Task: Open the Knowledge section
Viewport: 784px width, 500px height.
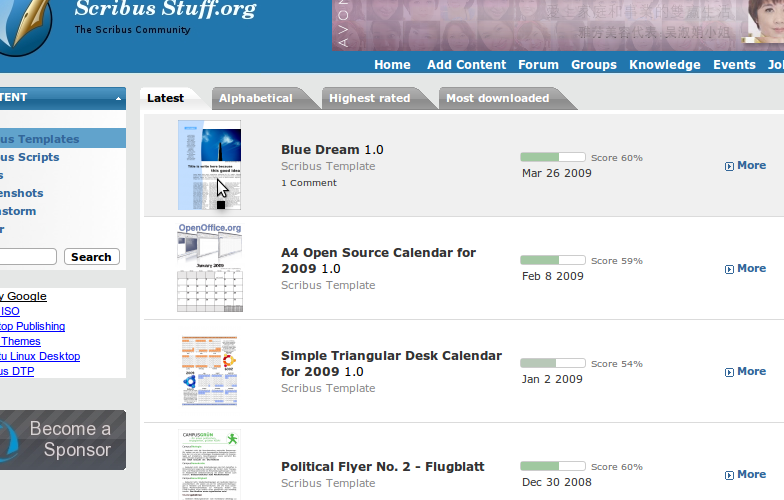Action: coord(664,65)
